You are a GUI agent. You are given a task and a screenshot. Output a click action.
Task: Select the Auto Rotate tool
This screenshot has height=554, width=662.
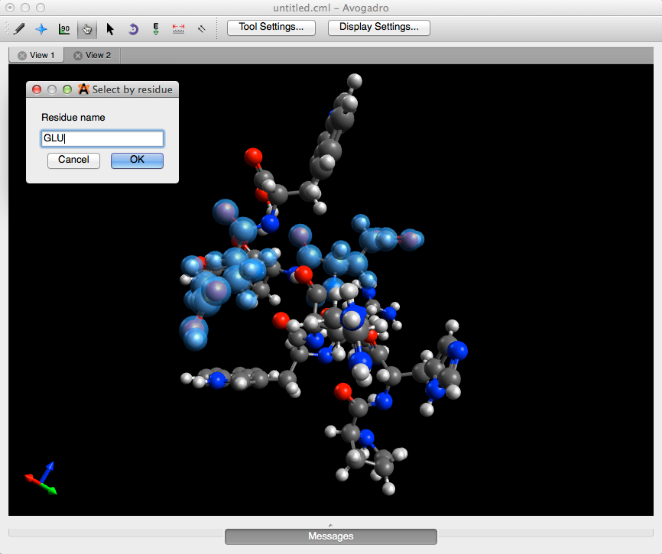(133, 29)
